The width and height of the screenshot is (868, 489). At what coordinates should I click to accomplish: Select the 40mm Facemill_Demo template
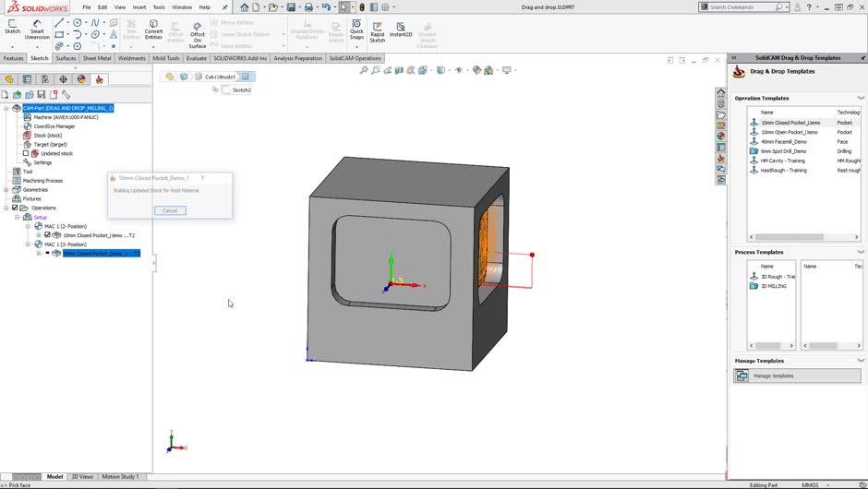coord(783,142)
